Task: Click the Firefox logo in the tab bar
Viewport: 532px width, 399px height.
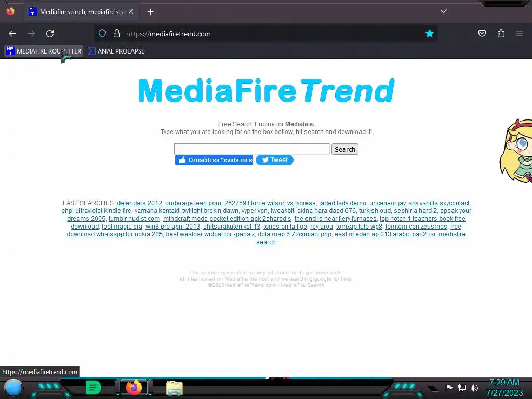Action: point(10,11)
